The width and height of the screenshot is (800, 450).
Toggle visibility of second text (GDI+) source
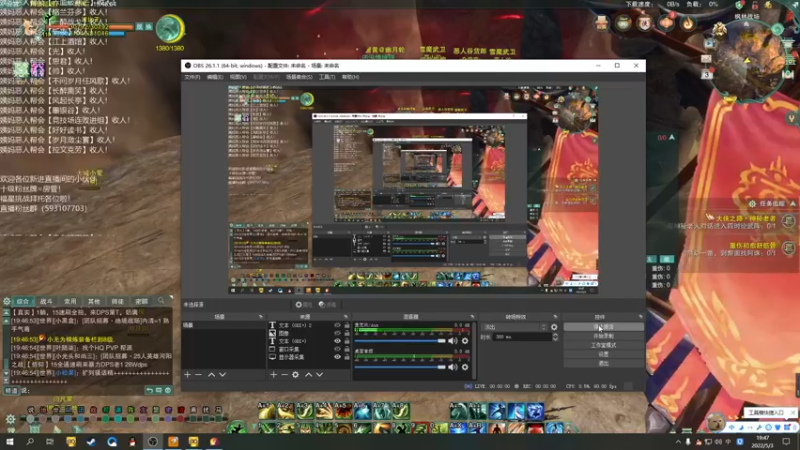tap(337, 341)
